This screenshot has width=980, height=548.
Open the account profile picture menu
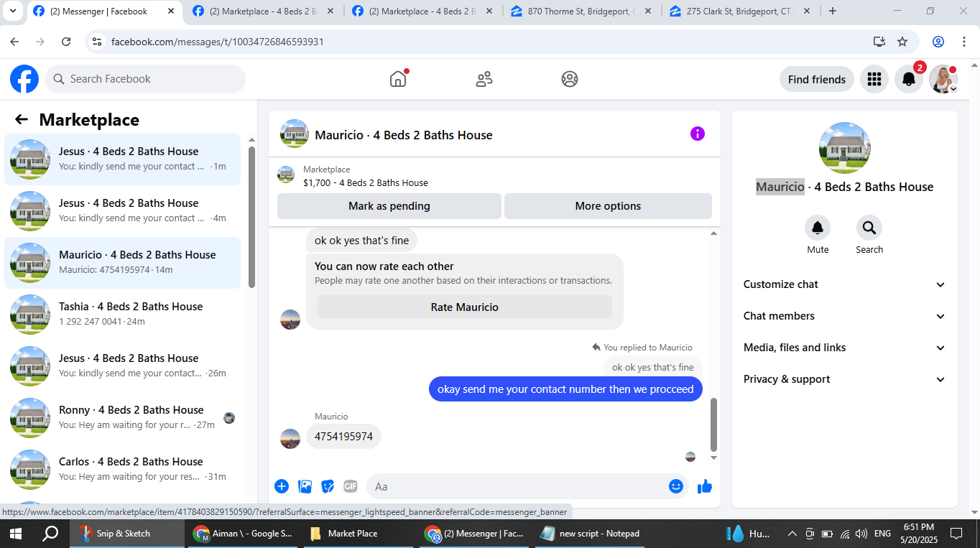tap(943, 79)
